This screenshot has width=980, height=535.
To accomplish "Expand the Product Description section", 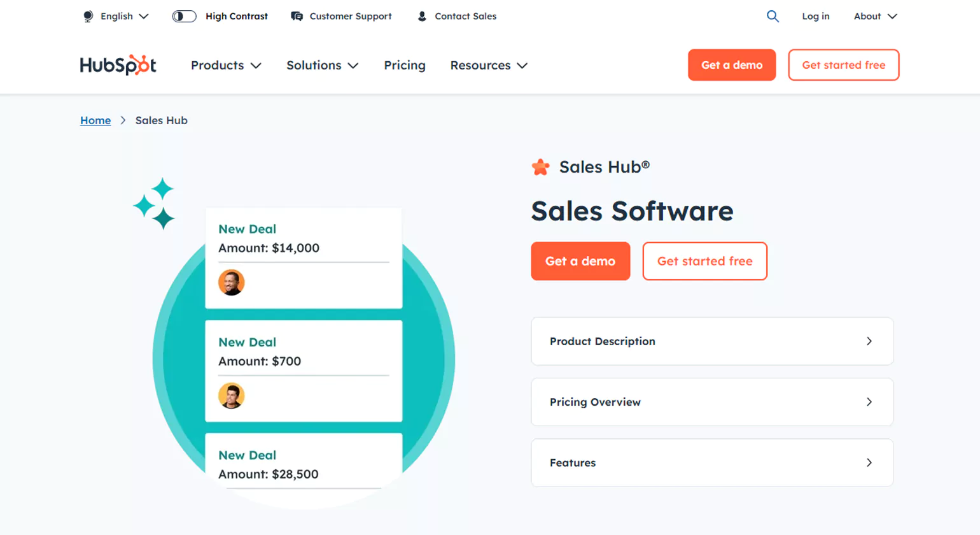I will [711, 341].
